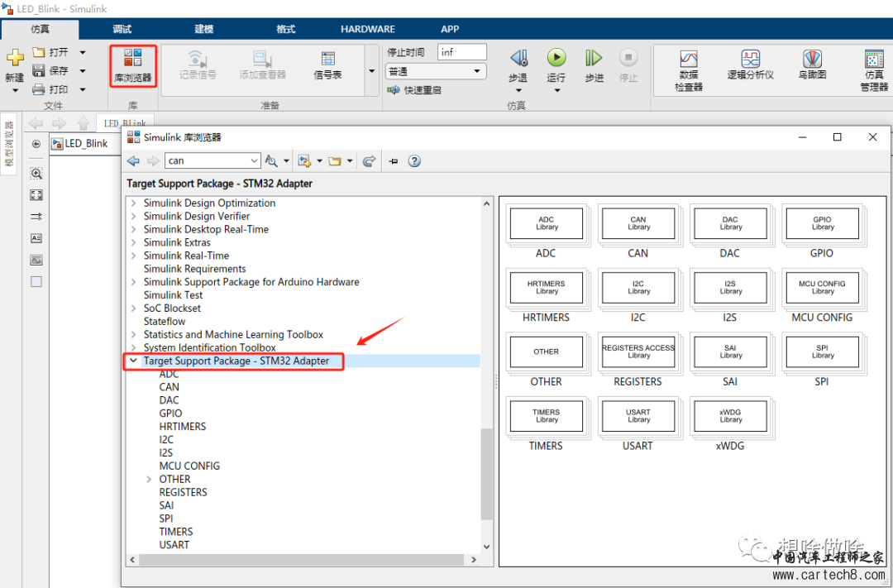Open the search term dropdown showing can
The height and width of the screenshot is (588, 893).
254,160
